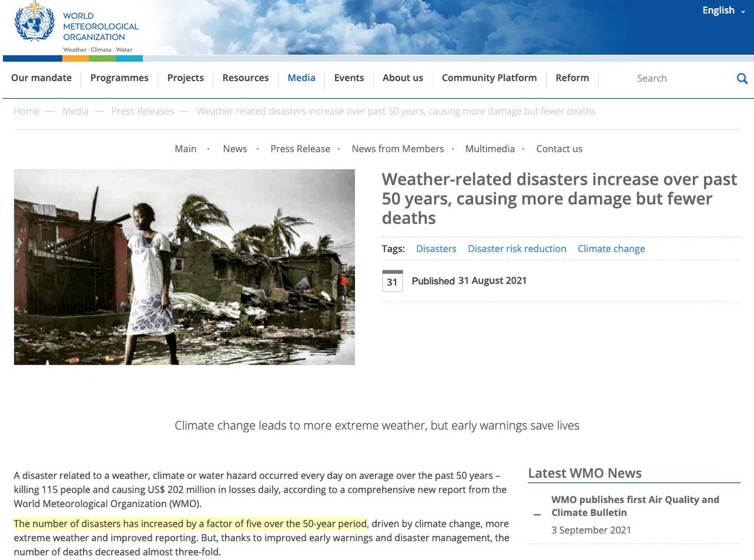Open the Air Quality and Climate Bulletin news
The image size is (754, 560).
tap(635, 506)
